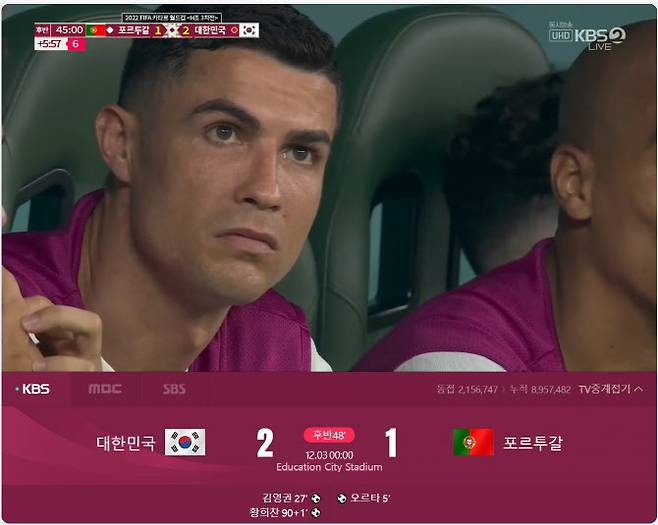
Task: Click the 45:00 match clock overlay
Action: [69, 30]
